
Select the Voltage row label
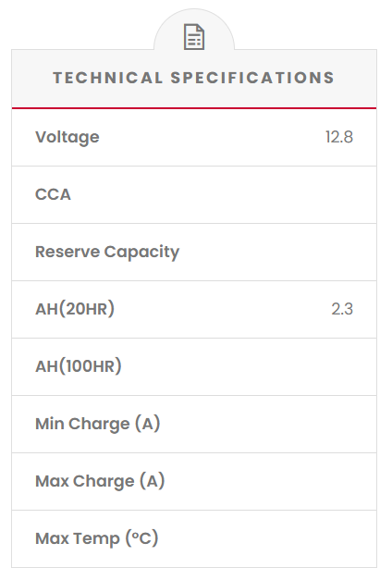[x=67, y=137]
